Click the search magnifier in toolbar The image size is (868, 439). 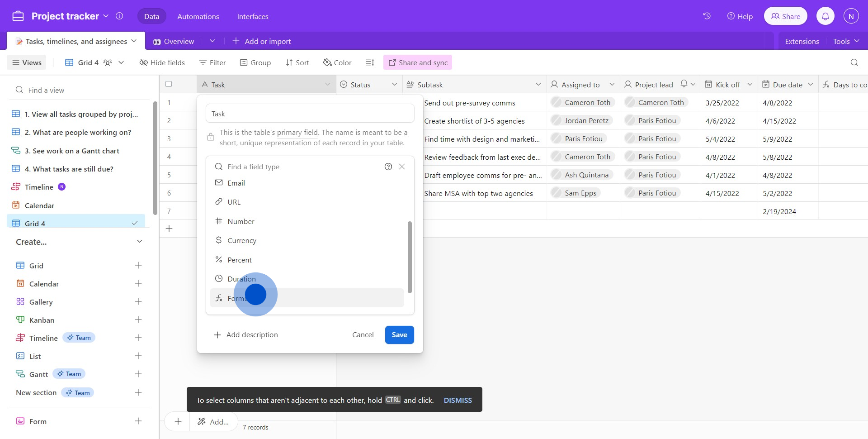pos(854,62)
